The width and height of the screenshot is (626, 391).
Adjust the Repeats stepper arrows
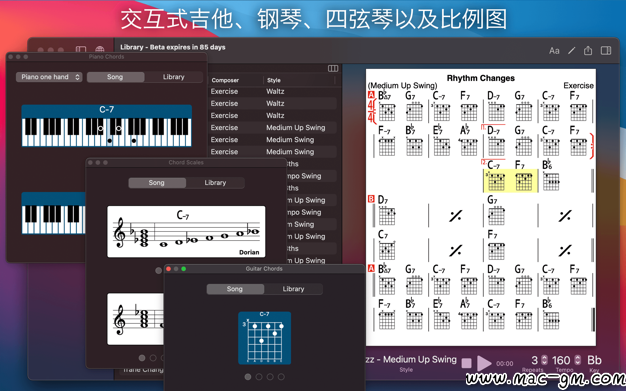(544, 360)
